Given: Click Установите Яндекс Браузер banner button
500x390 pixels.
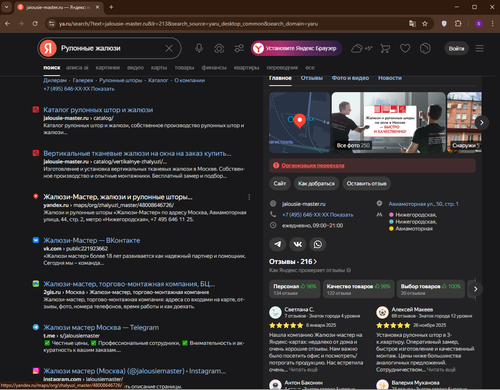Looking at the screenshot, I should click(x=296, y=49).
